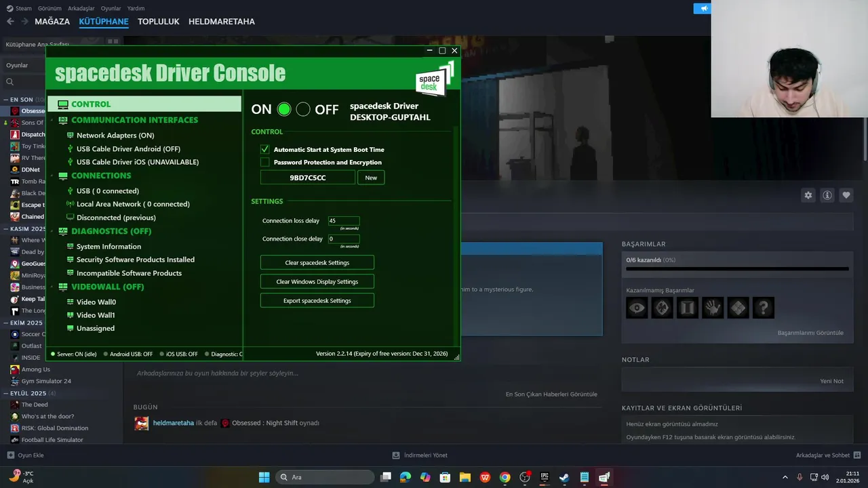Click Steam library search magnifier icon
868x488 pixels.
tap(9, 82)
